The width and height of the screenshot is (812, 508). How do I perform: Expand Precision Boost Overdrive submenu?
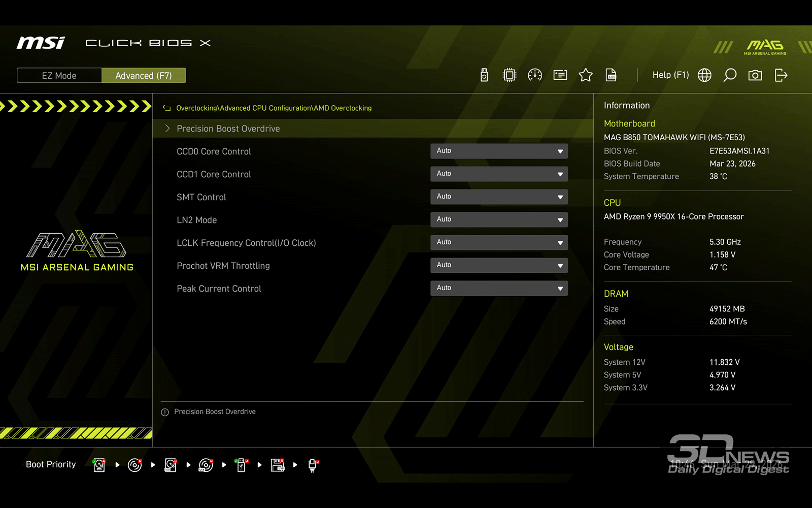228,129
